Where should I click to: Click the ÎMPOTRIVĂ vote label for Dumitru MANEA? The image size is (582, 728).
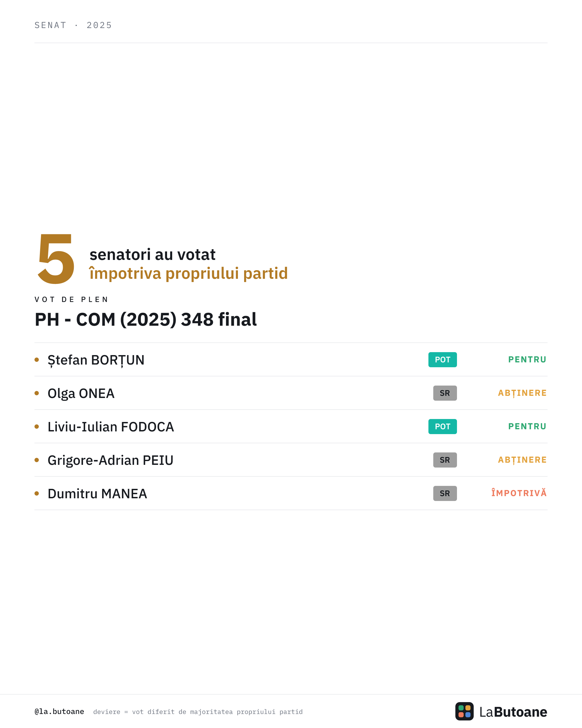pos(519,493)
